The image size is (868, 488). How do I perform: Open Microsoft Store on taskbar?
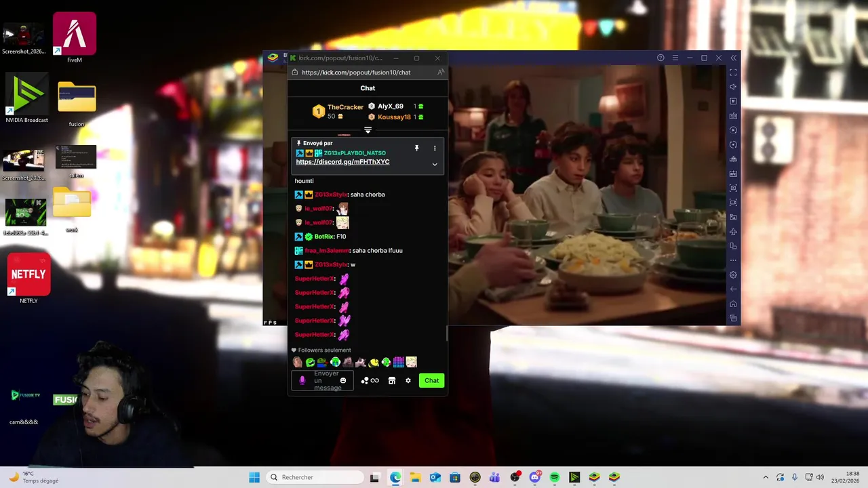coord(455,477)
